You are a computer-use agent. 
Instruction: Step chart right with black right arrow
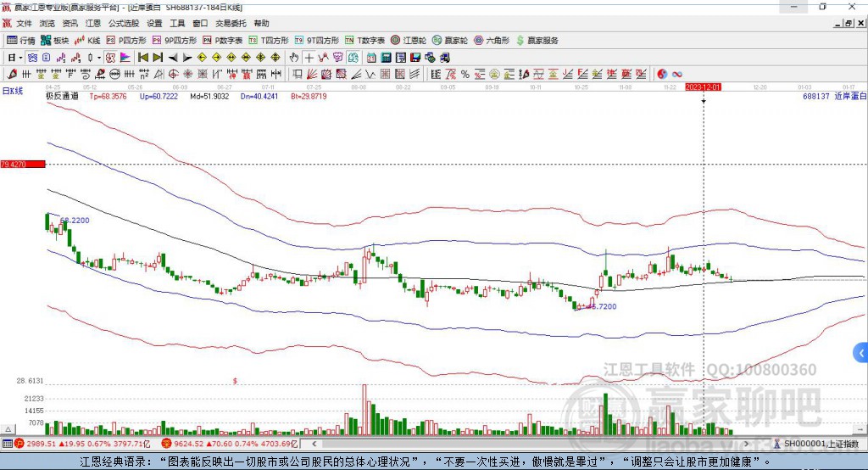(x=187, y=58)
